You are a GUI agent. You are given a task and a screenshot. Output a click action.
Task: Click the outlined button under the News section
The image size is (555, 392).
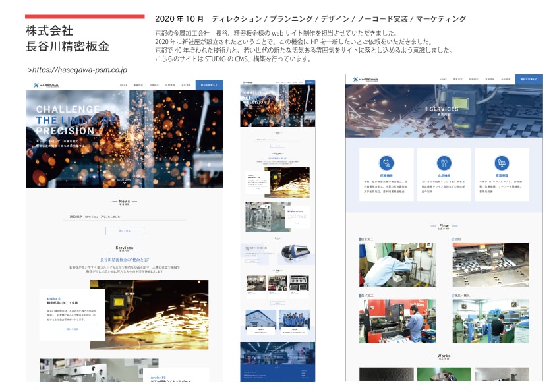pyautogui.click(x=125, y=231)
